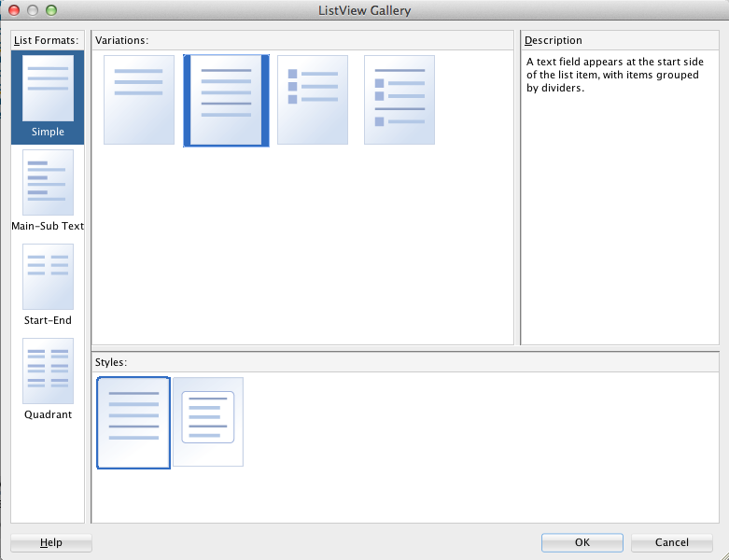Click the description text about dividers
729x560 pixels.
(x=614, y=75)
